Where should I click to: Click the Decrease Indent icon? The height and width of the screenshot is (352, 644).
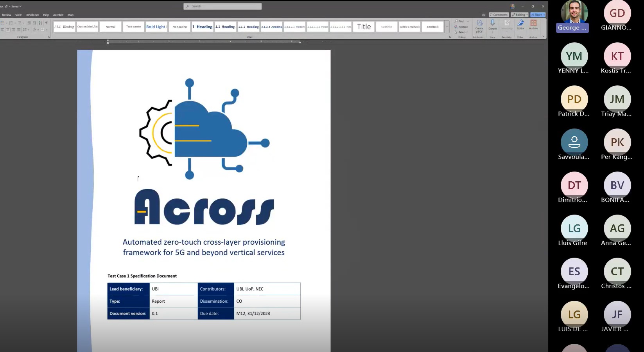click(29, 23)
